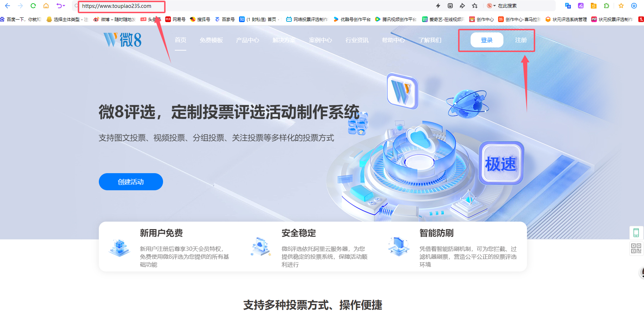Open the 百家号 bookmark
The width and height of the screenshot is (644, 336).
pos(225,19)
